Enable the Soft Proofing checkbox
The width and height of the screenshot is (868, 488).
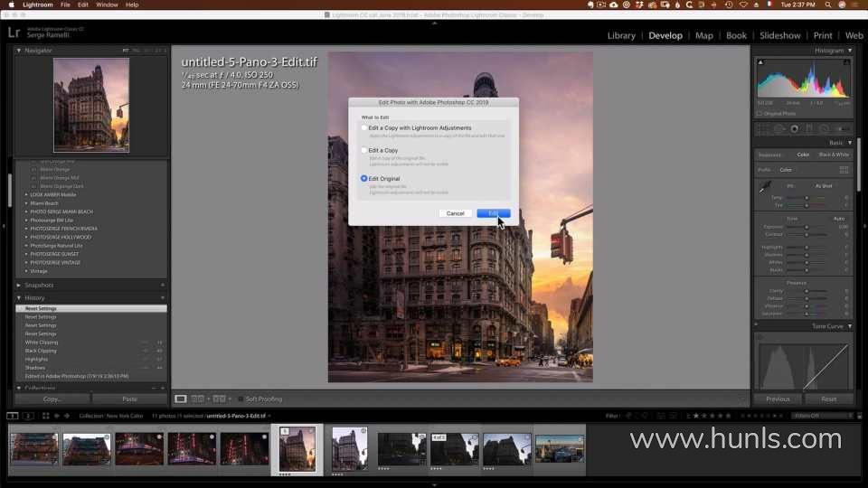coord(241,399)
